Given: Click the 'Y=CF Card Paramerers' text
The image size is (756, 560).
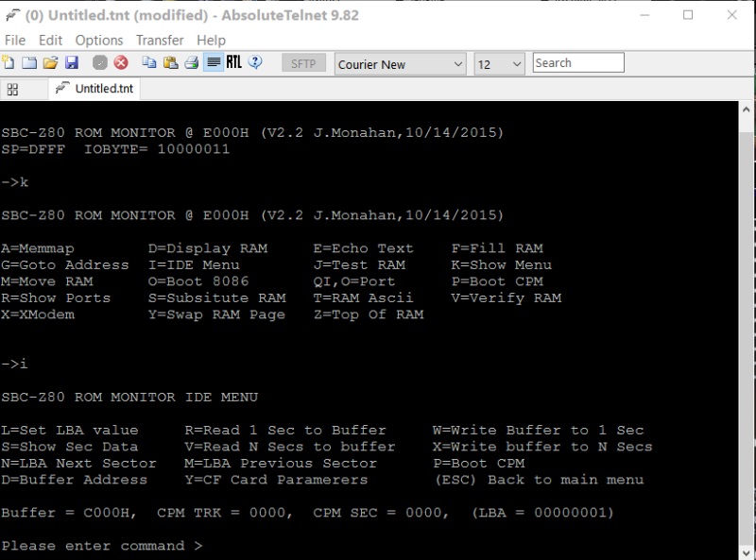Looking at the screenshot, I should [x=276, y=480].
